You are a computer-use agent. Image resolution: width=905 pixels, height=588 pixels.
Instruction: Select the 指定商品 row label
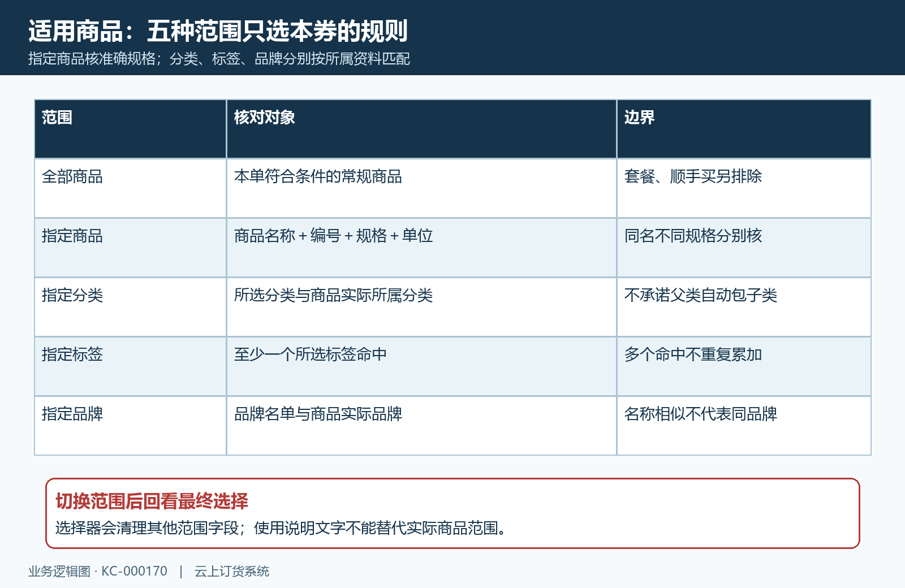tap(131, 248)
